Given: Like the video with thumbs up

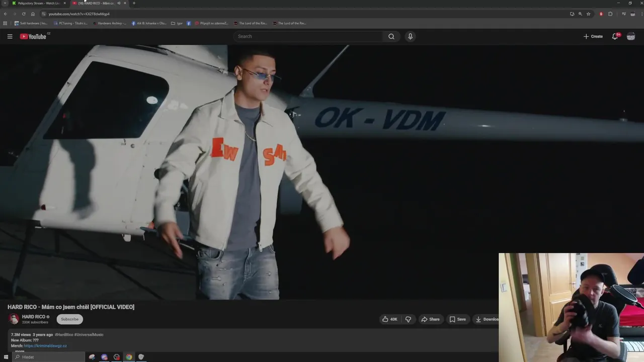Looking at the screenshot, I should (x=390, y=319).
